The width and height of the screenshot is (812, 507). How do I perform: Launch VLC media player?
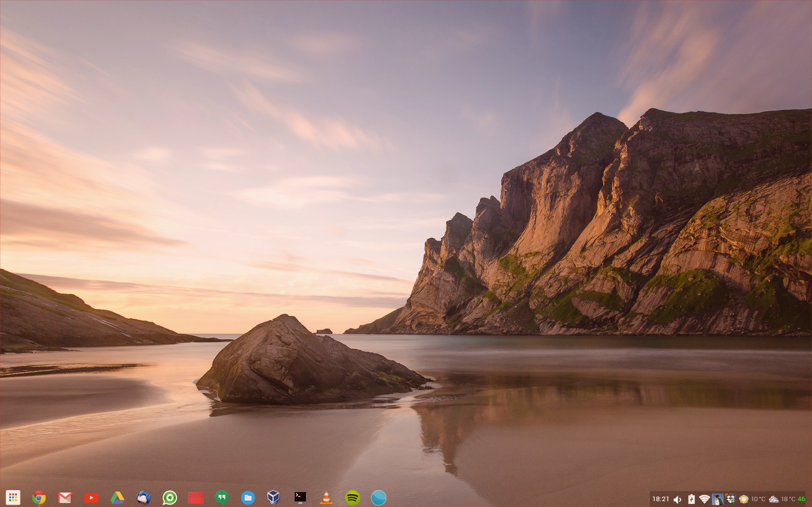(326, 497)
